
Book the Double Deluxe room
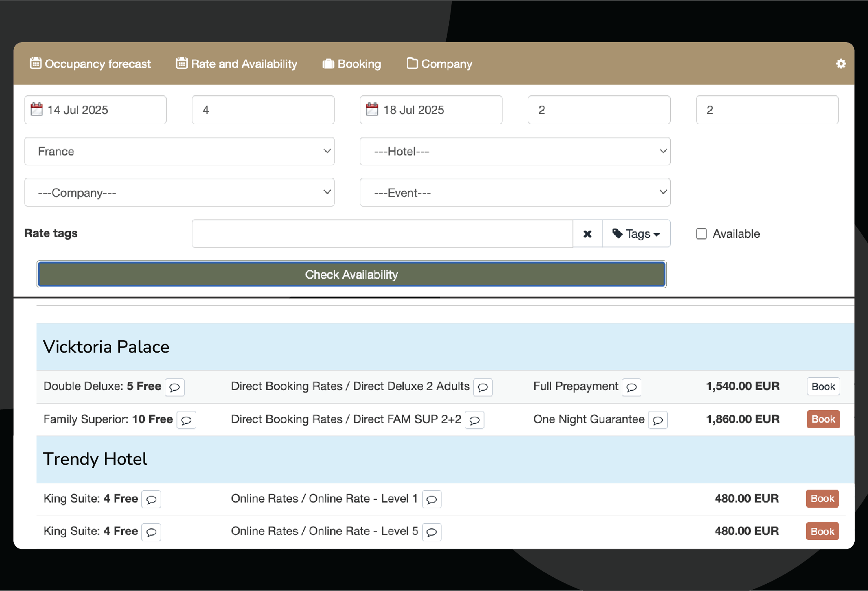822,386
